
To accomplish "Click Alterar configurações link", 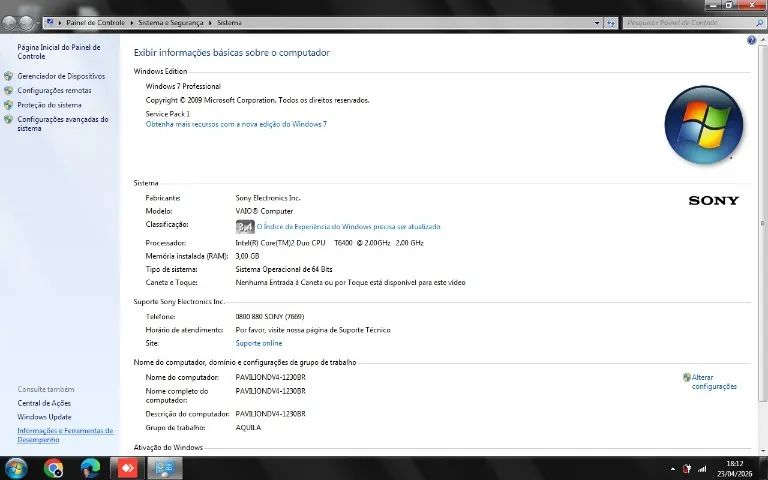I will point(714,382).
